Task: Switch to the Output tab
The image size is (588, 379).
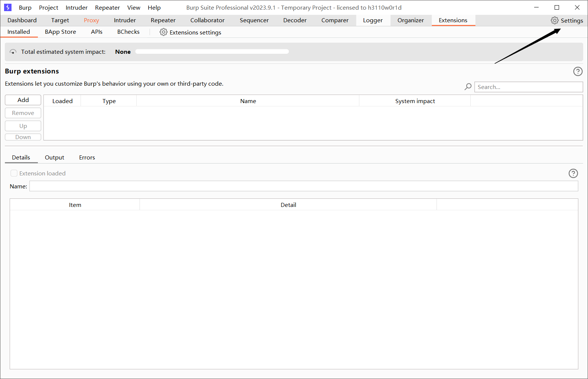Action: point(55,158)
